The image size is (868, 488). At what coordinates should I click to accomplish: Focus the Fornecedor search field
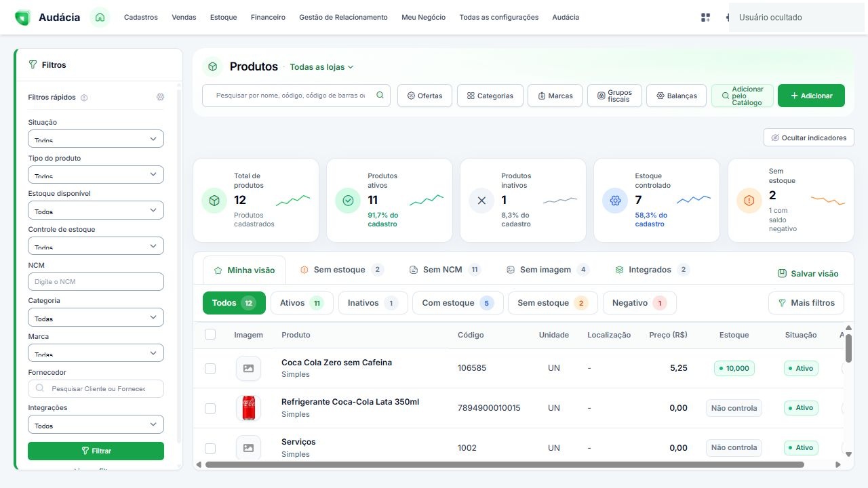pos(96,388)
